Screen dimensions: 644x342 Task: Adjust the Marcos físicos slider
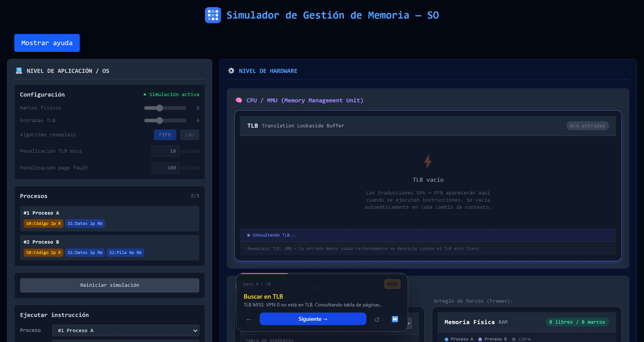pos(165,108)
